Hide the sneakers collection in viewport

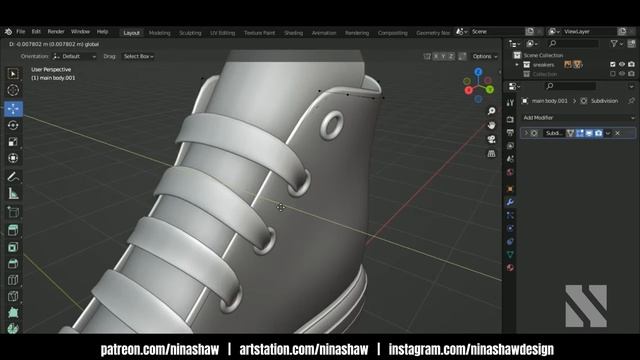point(622,64)
